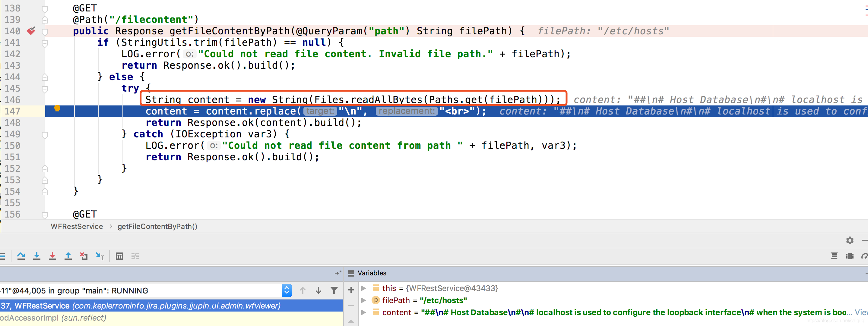Select the odAccessorImpl (sun.reflect) frame

point(172,318)
